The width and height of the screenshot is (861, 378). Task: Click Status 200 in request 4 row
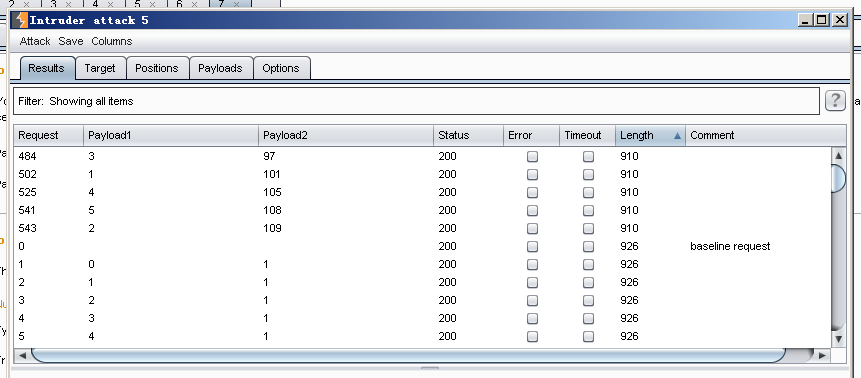pyautogui.click(x=448, y=318)
